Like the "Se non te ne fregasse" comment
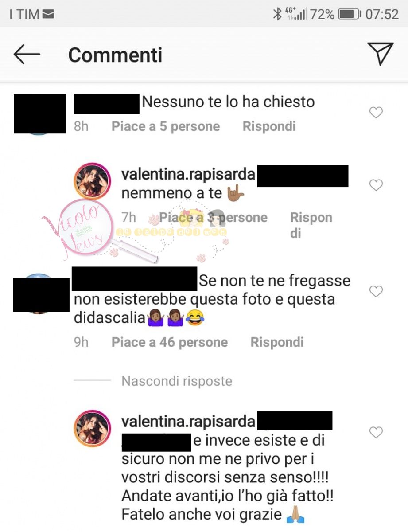This screenshot has height=532, width=408. tap(376, 291)
